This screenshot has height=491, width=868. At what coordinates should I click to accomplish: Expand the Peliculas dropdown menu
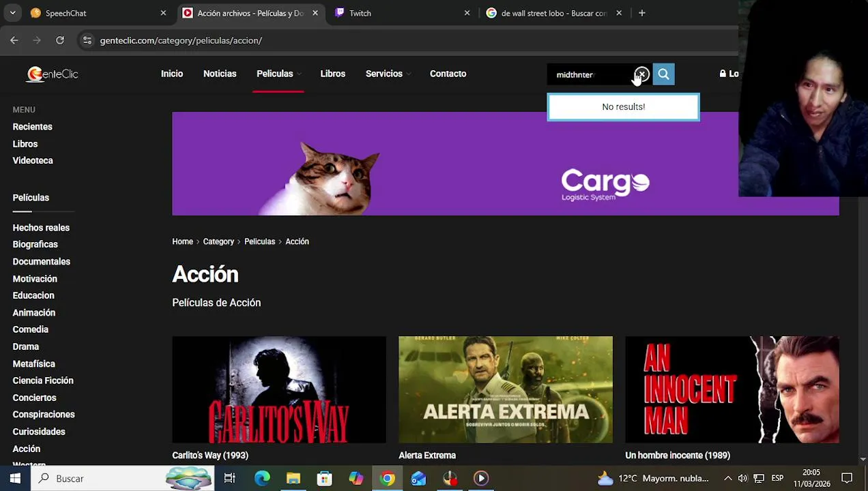click(278, 74)
